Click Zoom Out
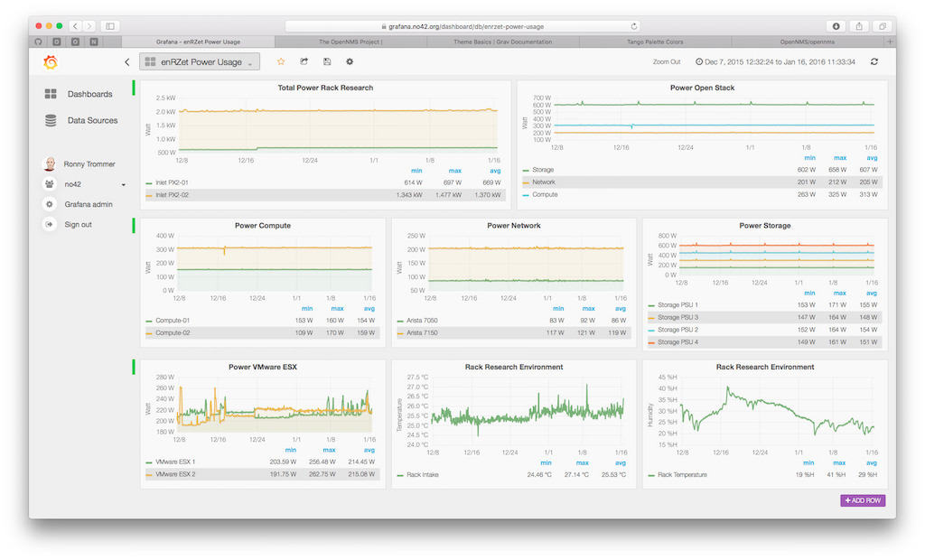Viewport: 925px width, 560px height. coord(667,61)
